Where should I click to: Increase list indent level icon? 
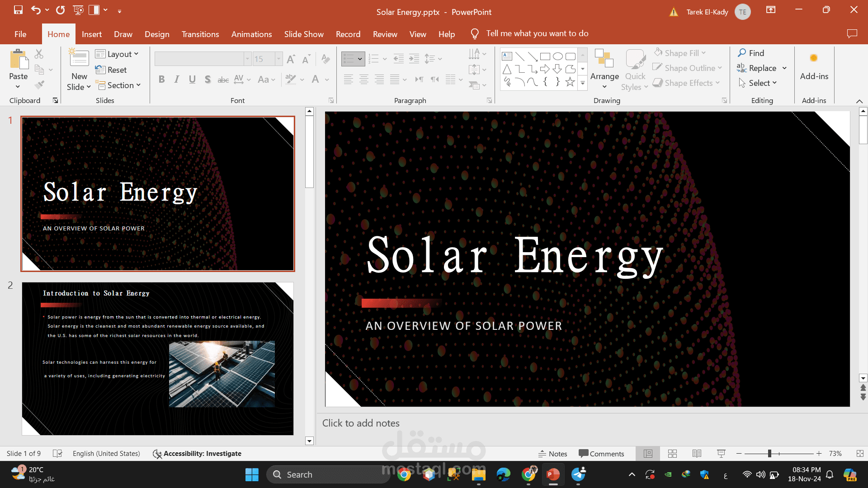pos(414,59)
